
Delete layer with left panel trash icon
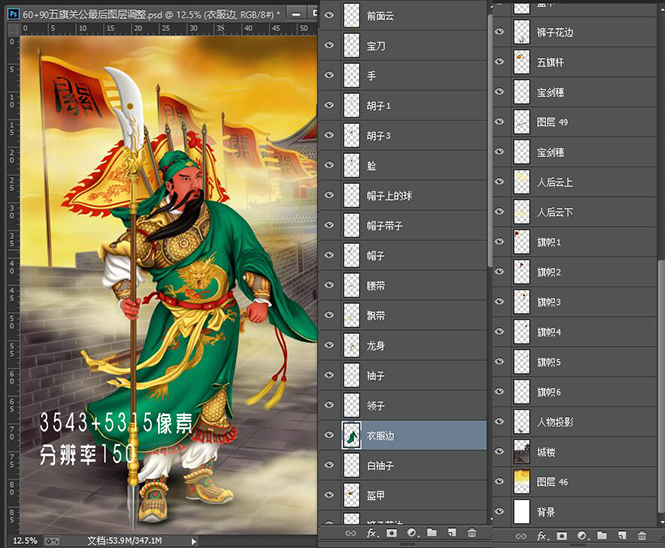(472, 533)
